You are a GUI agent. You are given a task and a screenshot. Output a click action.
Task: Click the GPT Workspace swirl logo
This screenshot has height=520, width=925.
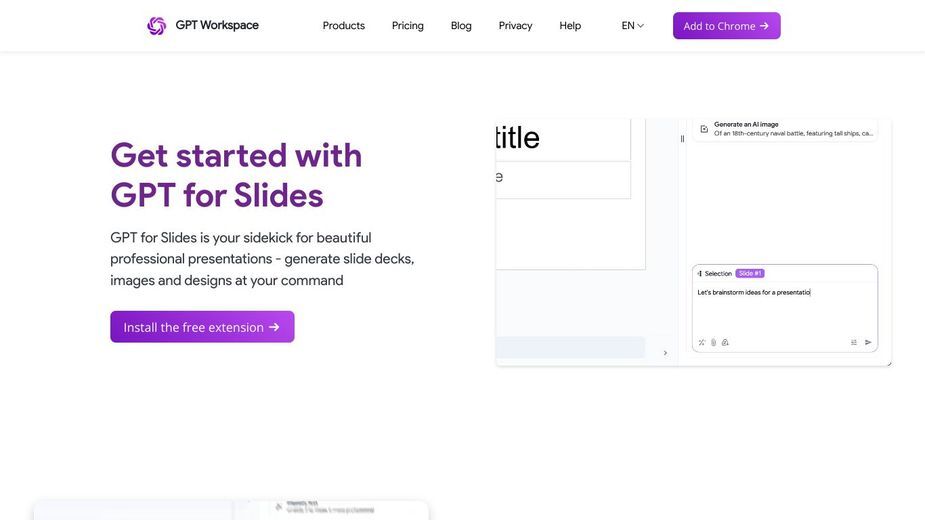[156, 25]
